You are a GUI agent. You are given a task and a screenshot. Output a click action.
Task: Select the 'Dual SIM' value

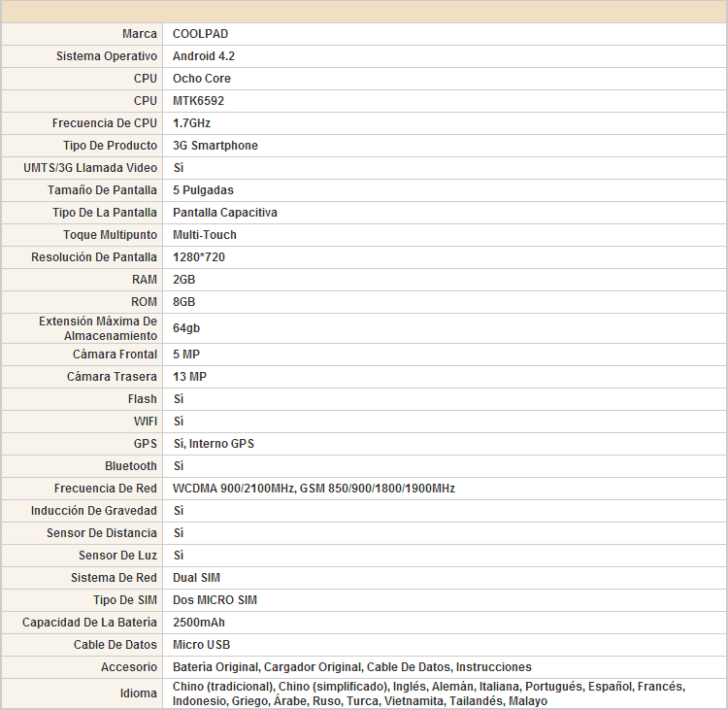tap(196, 577)
